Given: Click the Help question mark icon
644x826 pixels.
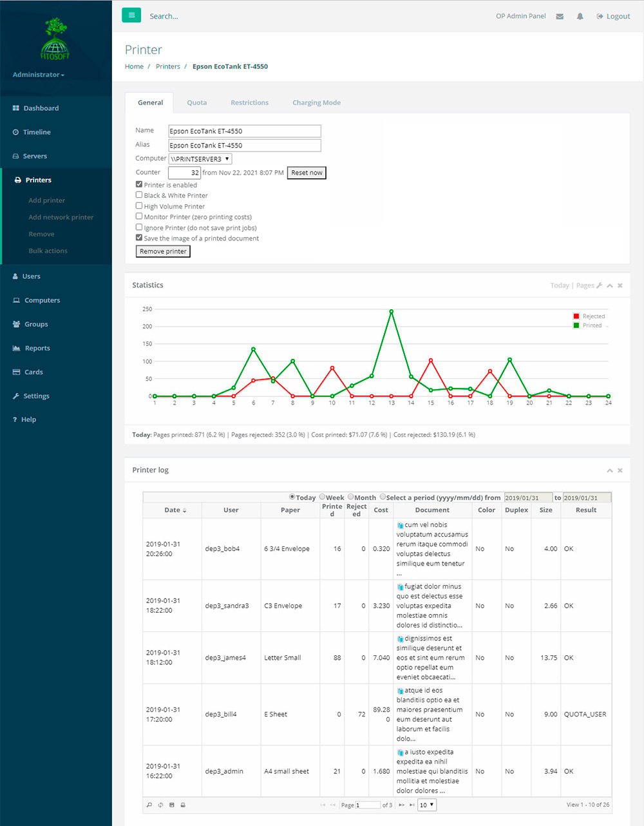Looking at the screenshot, I should (x=15, y=419).
